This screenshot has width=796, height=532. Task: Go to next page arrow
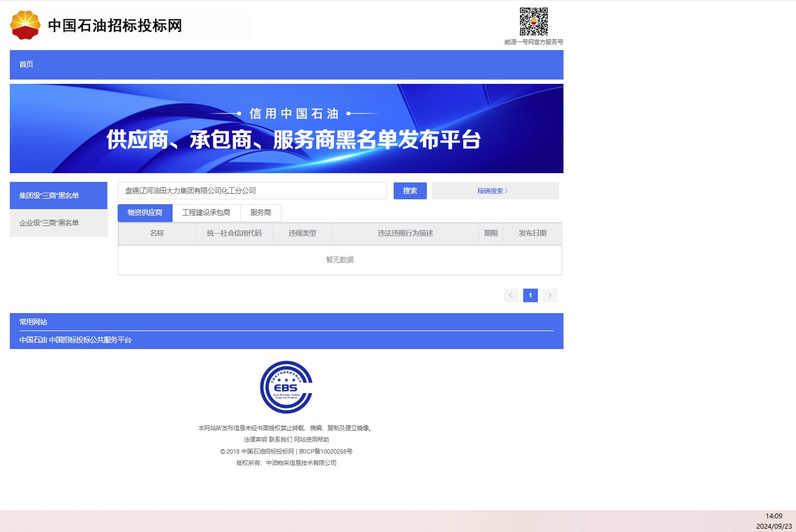pos(550,295)
